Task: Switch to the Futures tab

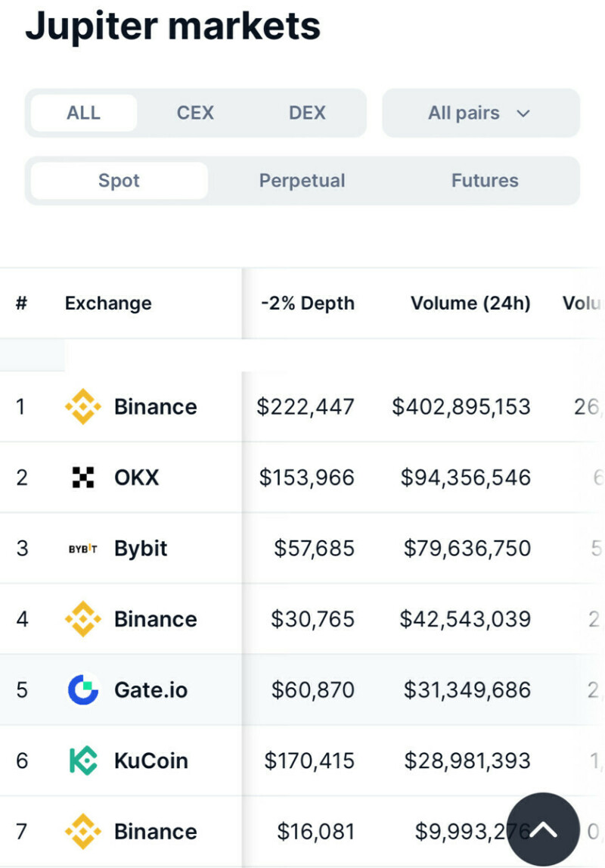Action: 485,181
